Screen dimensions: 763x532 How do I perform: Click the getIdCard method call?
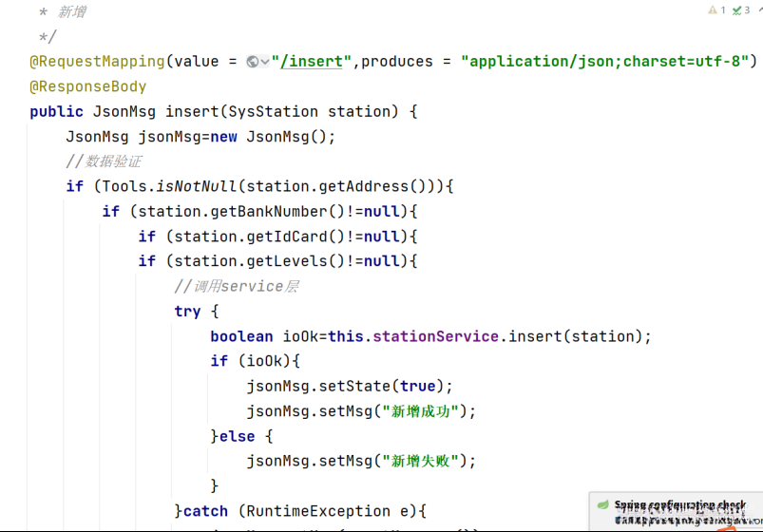tap(287, 237)
